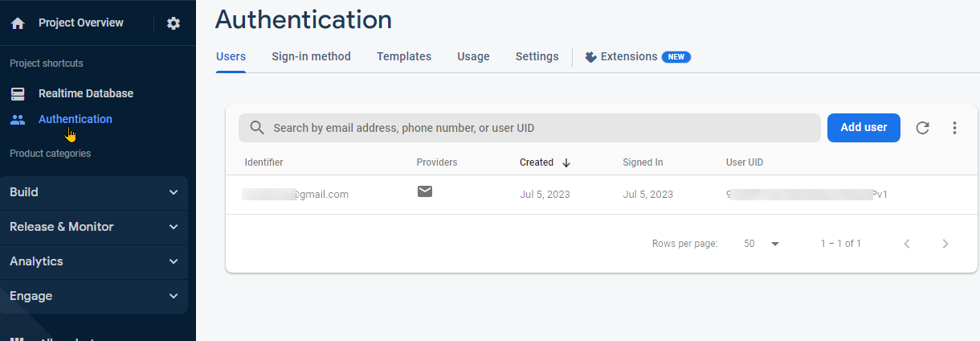Open the rows per page dropdown
This screenshot has width=980, height=341.
762,244
